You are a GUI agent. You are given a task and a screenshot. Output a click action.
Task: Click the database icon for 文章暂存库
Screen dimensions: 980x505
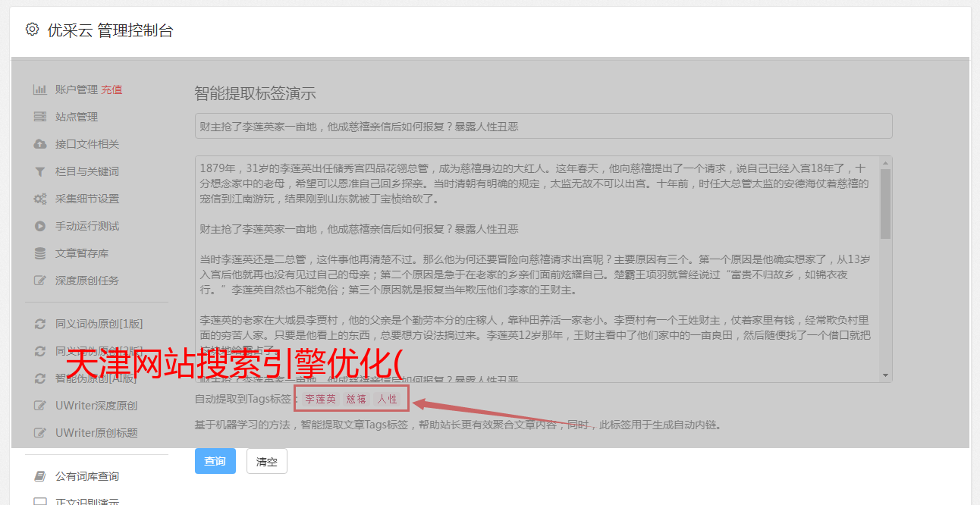(x=40, y=253)
